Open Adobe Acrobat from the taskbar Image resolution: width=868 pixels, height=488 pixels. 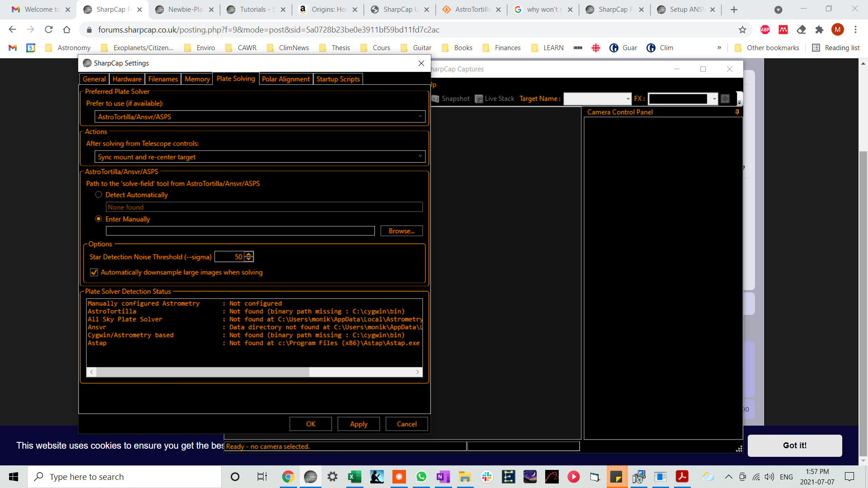pos(682,477)
